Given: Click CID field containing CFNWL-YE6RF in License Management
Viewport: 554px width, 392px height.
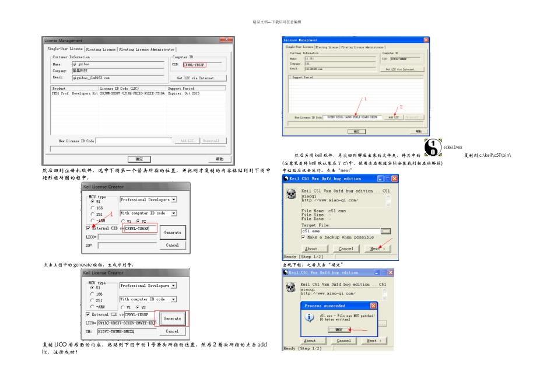Looking at the screenshot, I should click(x=202, y=65).
